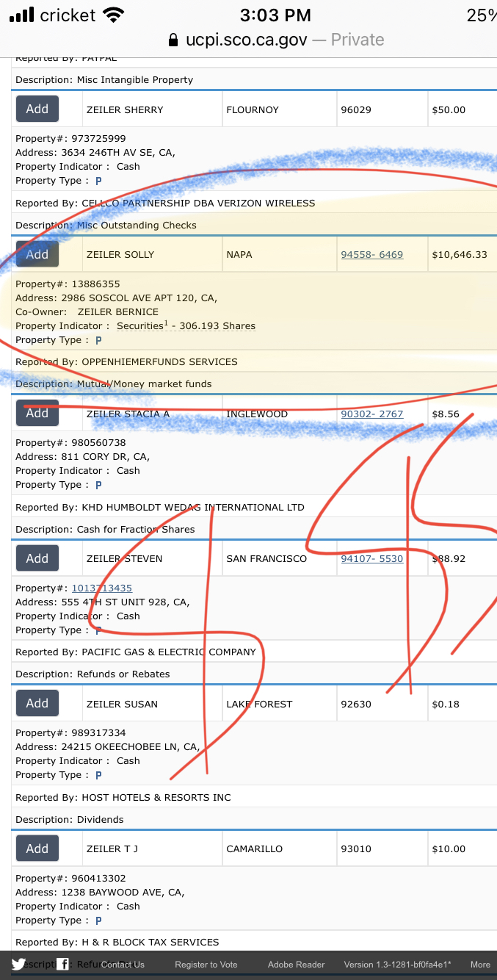
Task: Select Description Dividends text
Action: 70,820
